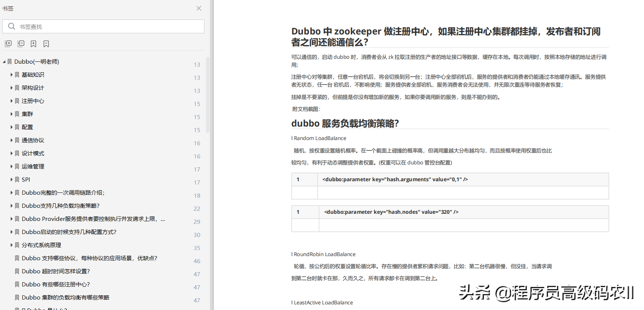Go to 集群 bookmark
The height and width of the screenshot is (310, 644).
coord(27,114)
